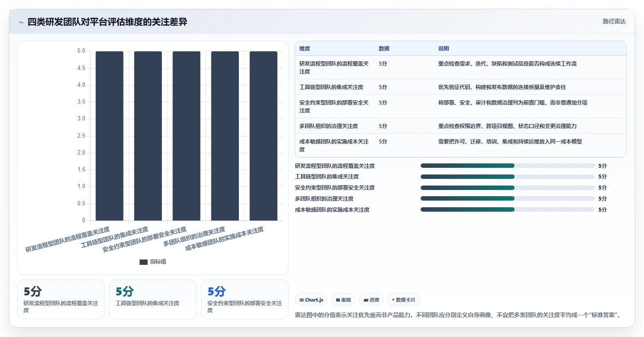The height and width of the screenshot is (337, 644).
Task: Click the 多团队组织的治理关注度 progress row label
Action: tap(324, 199)
